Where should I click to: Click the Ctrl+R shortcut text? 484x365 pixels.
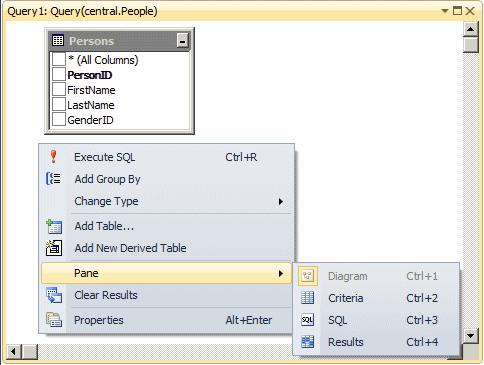(241, 157)
